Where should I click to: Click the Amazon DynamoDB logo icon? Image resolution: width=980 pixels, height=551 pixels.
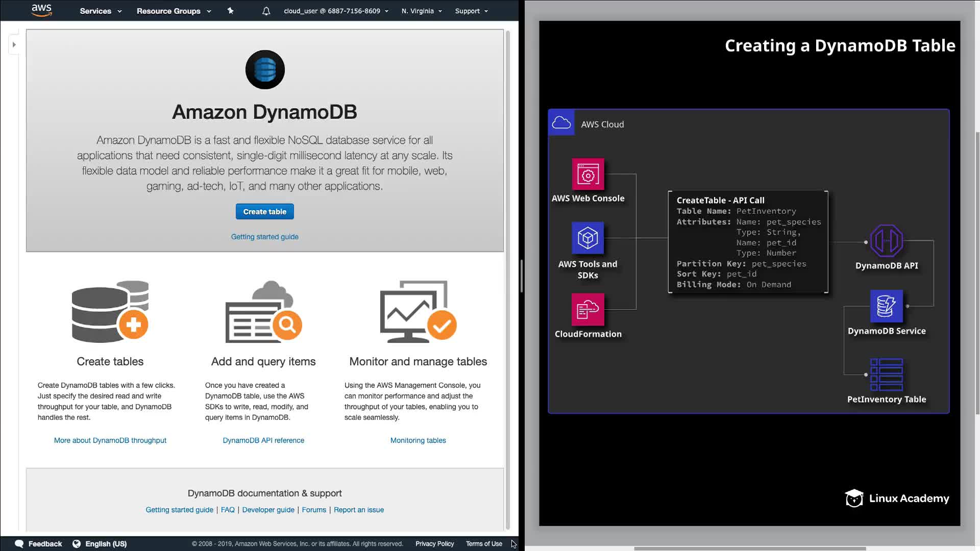point(265,69)
